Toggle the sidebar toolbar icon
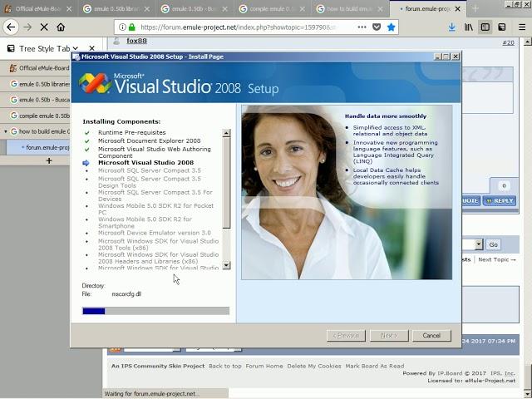532x399 pixels. click(485, 27)
